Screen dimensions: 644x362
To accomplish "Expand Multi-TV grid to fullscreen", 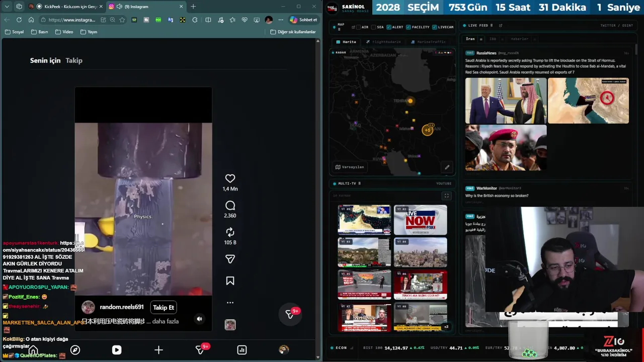I will pyautogui.click(x=446, y=196).
